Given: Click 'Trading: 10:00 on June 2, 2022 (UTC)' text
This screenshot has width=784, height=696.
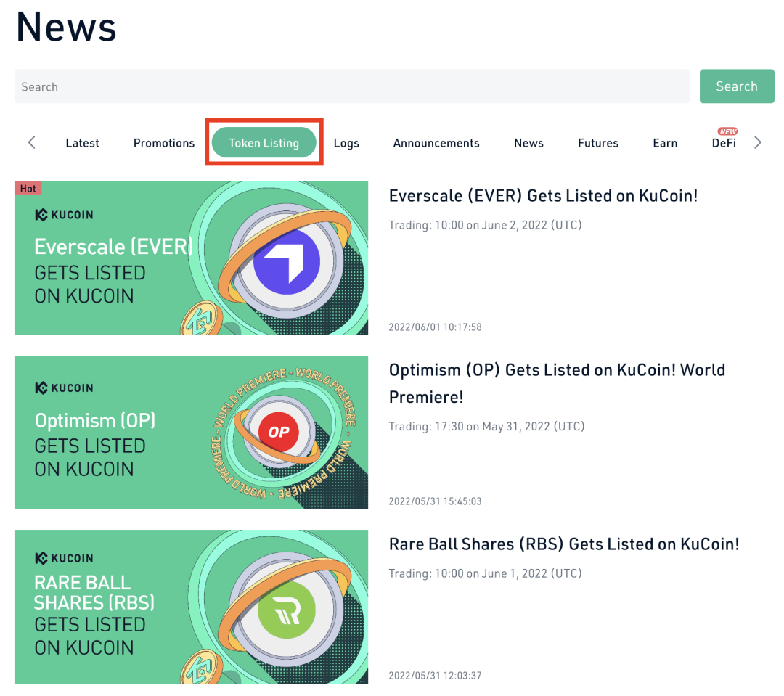Looking at the screenshot, I should [485, 225].
